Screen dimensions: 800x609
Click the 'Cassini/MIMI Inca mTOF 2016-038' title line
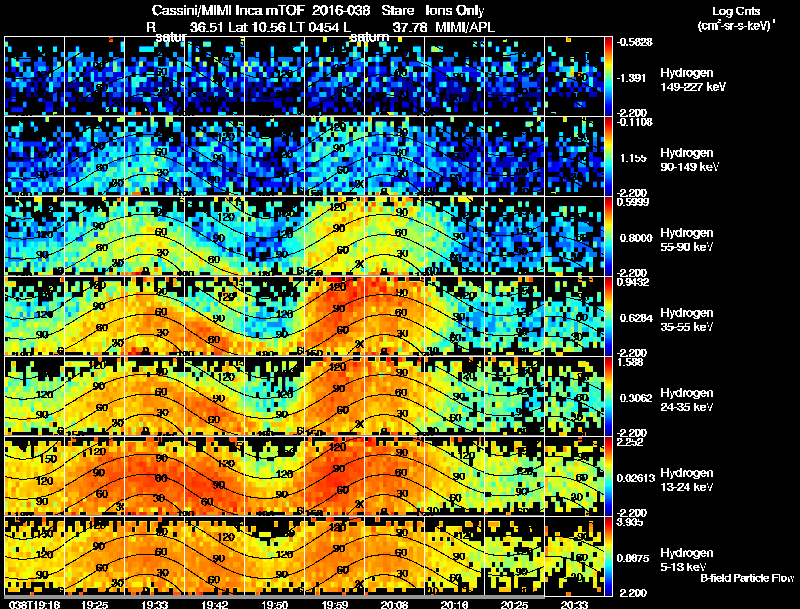click(x=261, y=11)
